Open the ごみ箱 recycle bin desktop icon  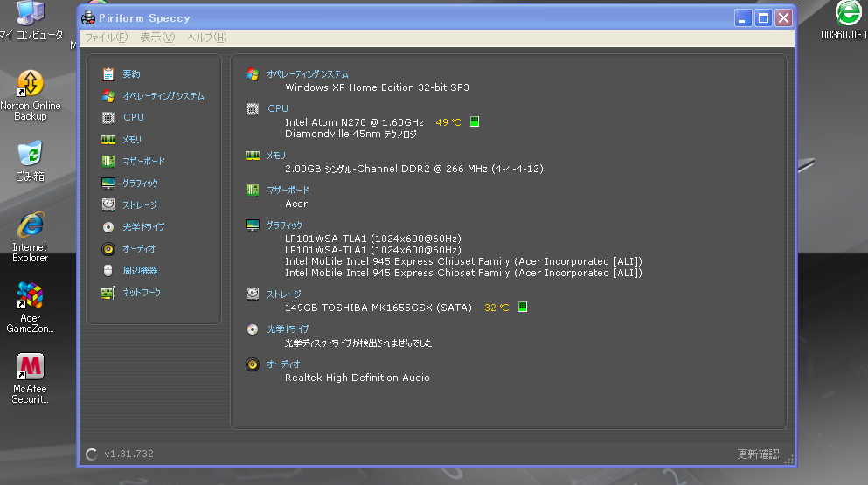point(31,161)
